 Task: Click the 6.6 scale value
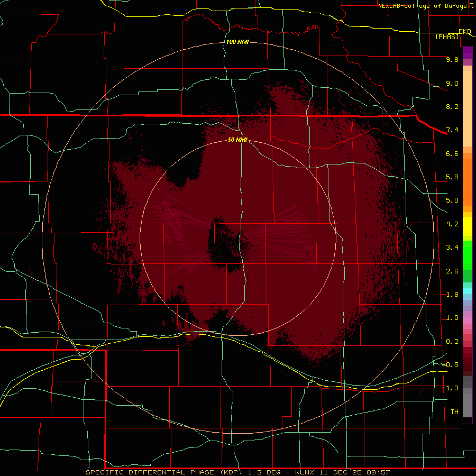coord(452,154)
